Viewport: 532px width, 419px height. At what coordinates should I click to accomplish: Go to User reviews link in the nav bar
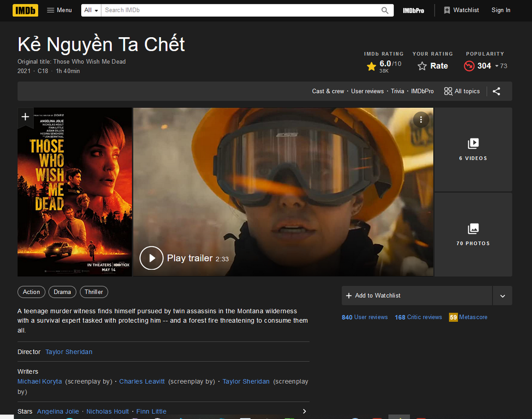click(x=367, y=91)
